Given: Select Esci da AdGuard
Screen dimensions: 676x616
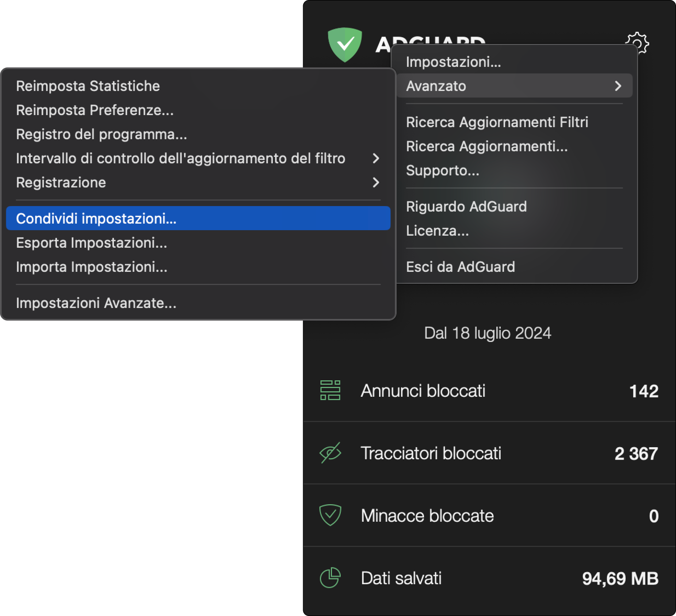Looking at the screenshot, I should tap(514, 267).
